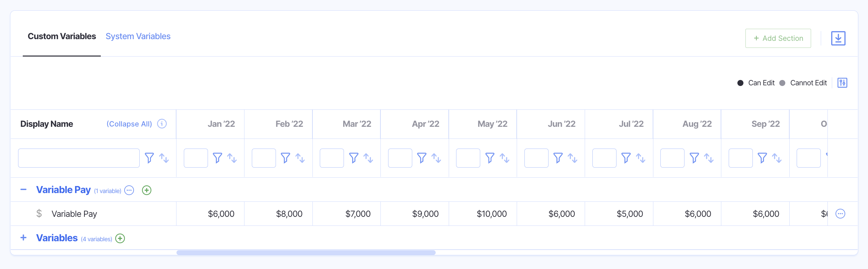Click the horizontal scrollbar thumb
This screenshot has height=269, width=868.
coord(306,253)
